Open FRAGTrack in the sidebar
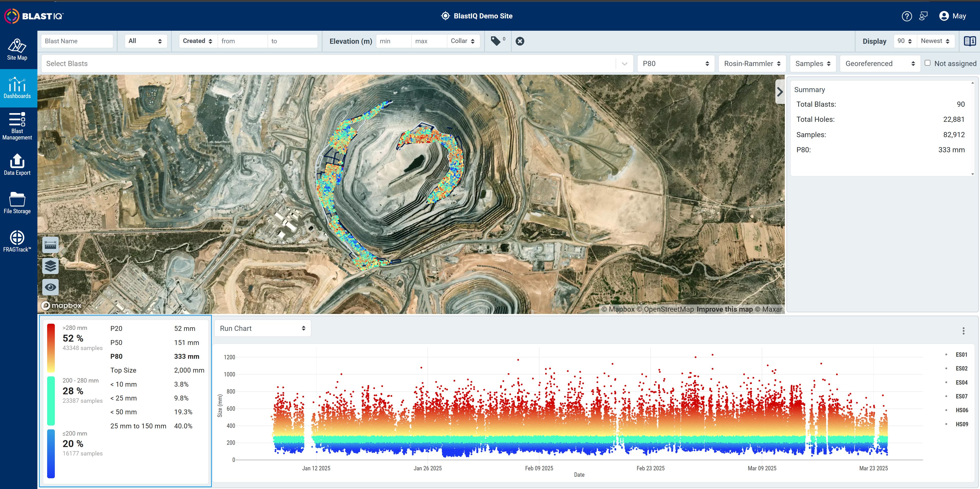The height and width of the screenshot is (489, 980). (17, 241)
